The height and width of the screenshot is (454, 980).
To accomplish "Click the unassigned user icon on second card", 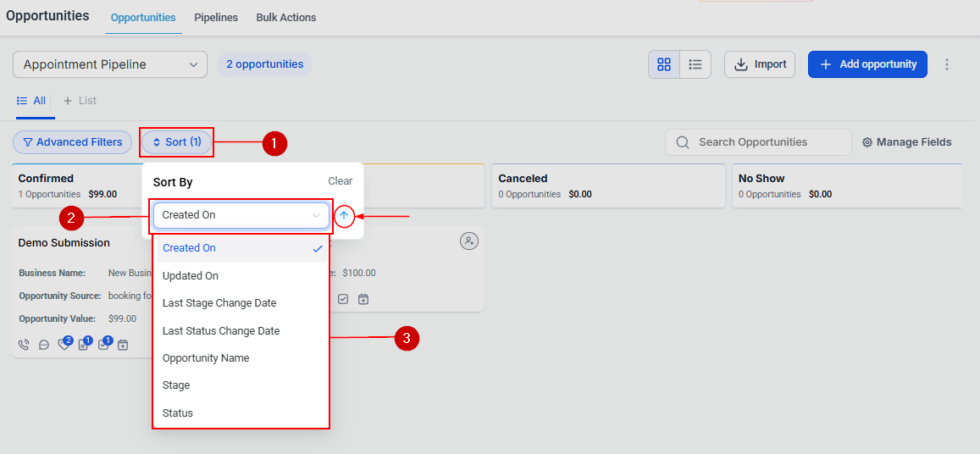I will point(468,241).
